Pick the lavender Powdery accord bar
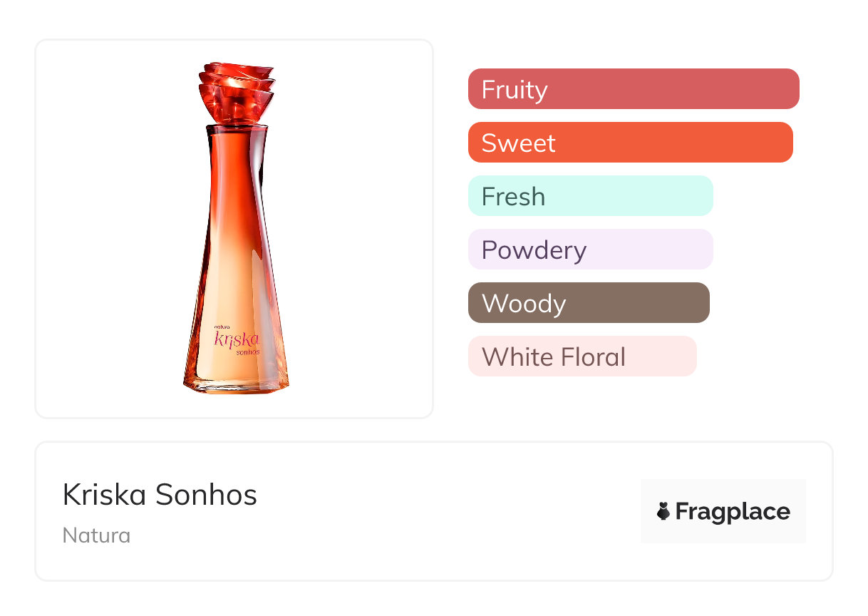The width and height of the screenshot is (868, 616). pos(590,250)
